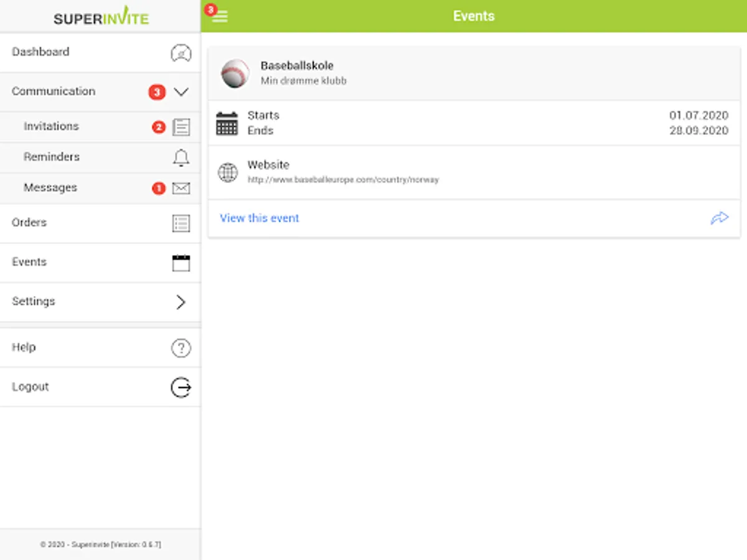Click the View this event link
Screen dimensions: 747x560
point(260,218)
